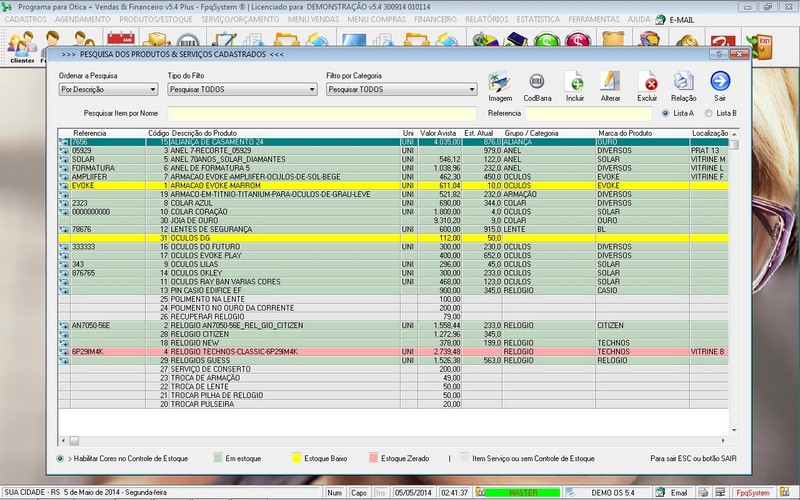Viewport: 800px width, 500px height.
Task: Toggle Habilitar Cores no Controle de Estoque
Action: (x=61, y=458)
